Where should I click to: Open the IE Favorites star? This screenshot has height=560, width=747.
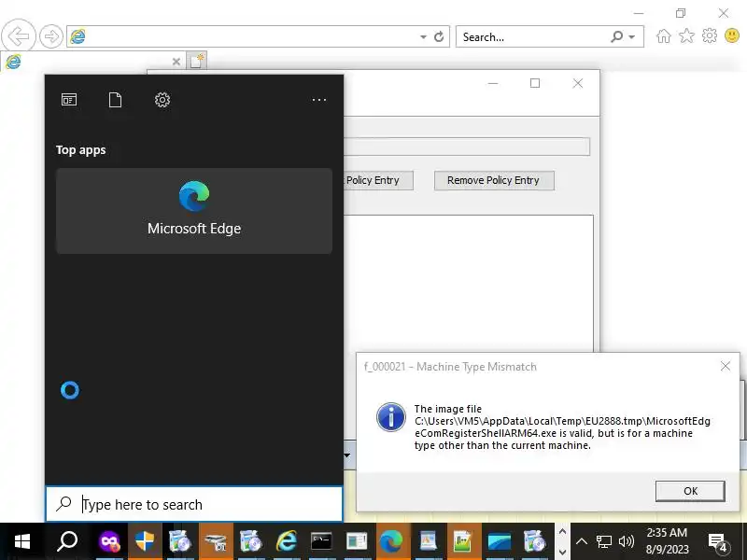(x=686, y=35)
